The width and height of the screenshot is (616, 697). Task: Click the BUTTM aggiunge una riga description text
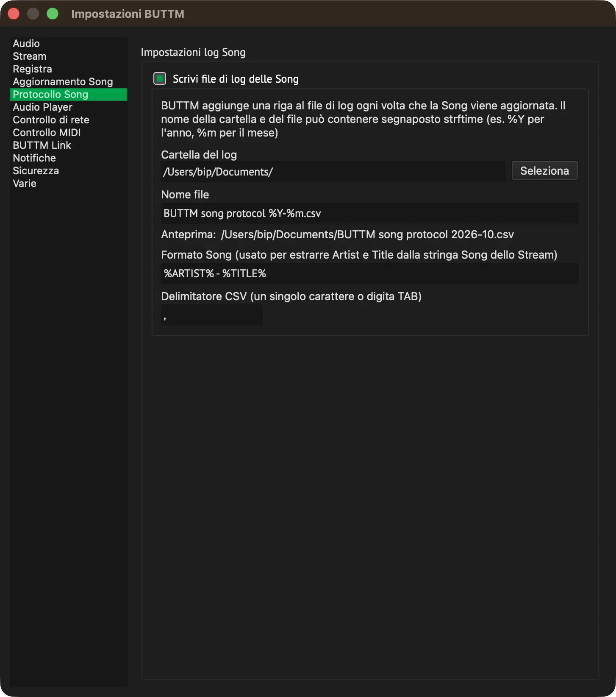363,119
